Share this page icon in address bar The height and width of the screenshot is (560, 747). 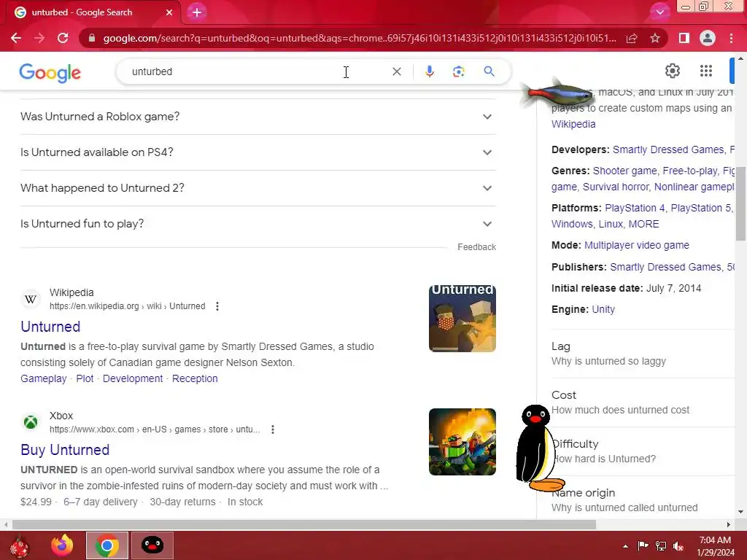pos(632,38)
